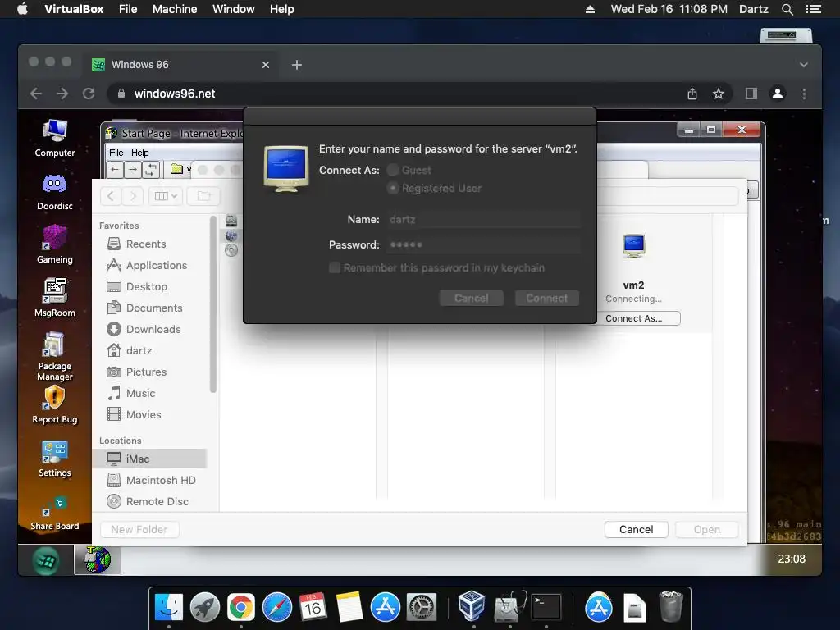Open the Computer desktop icon
This screenshot has width=840, height=630.
[55, 138]
